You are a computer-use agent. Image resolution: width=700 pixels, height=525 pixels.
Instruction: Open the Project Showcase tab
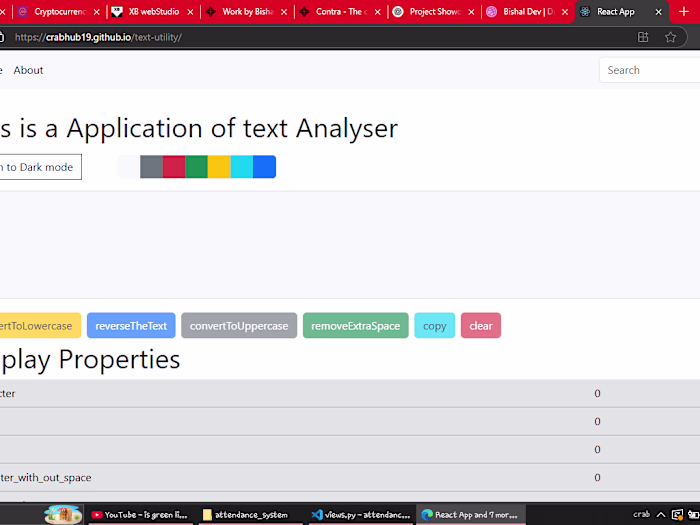(x=433, y=12)
